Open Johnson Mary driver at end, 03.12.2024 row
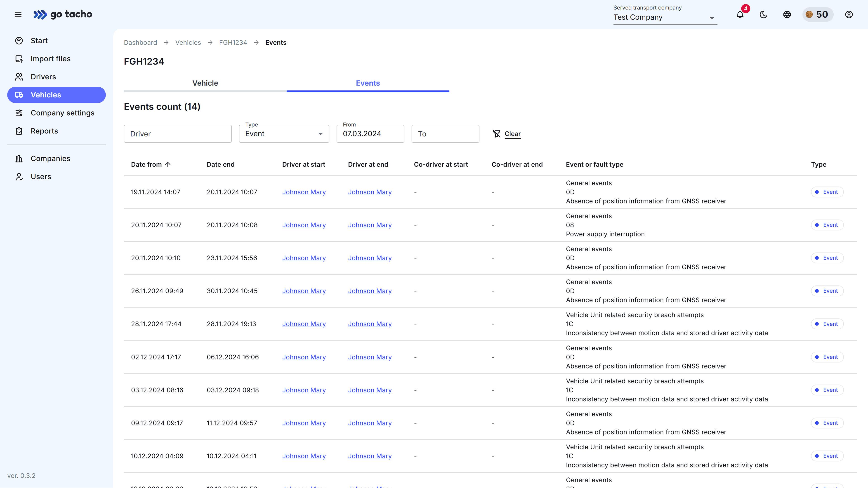The image size is (868, 488). tap(370, 390)
